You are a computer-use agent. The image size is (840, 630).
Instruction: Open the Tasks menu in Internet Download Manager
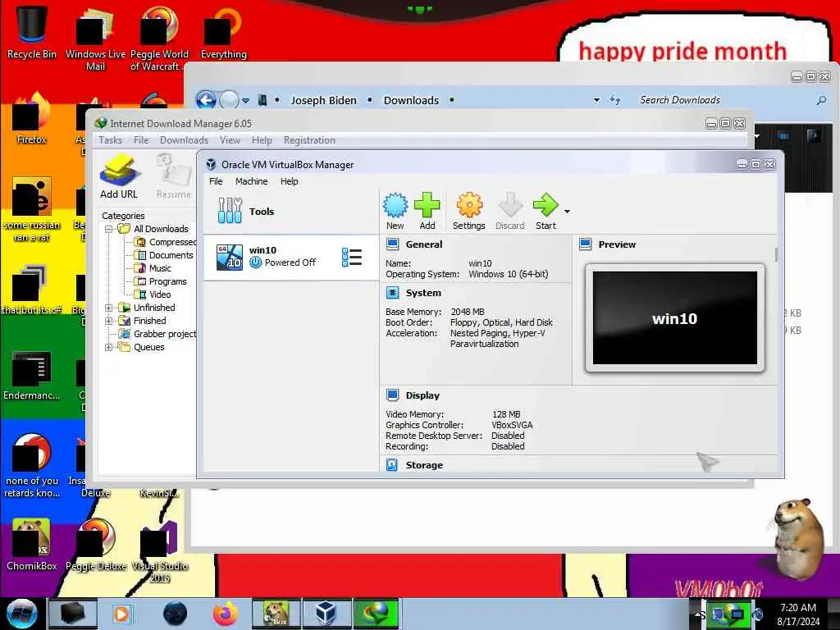pyautogui.click(x=111, y=139)
